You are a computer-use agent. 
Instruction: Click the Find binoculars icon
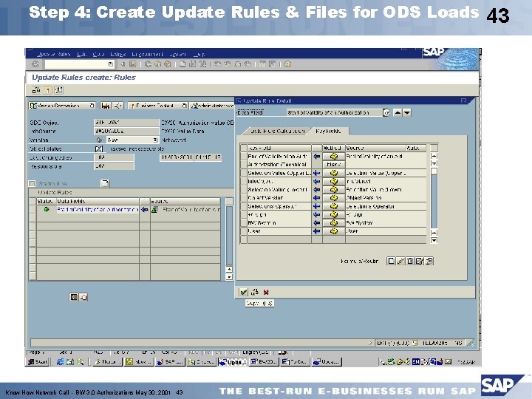coord(193,64)
